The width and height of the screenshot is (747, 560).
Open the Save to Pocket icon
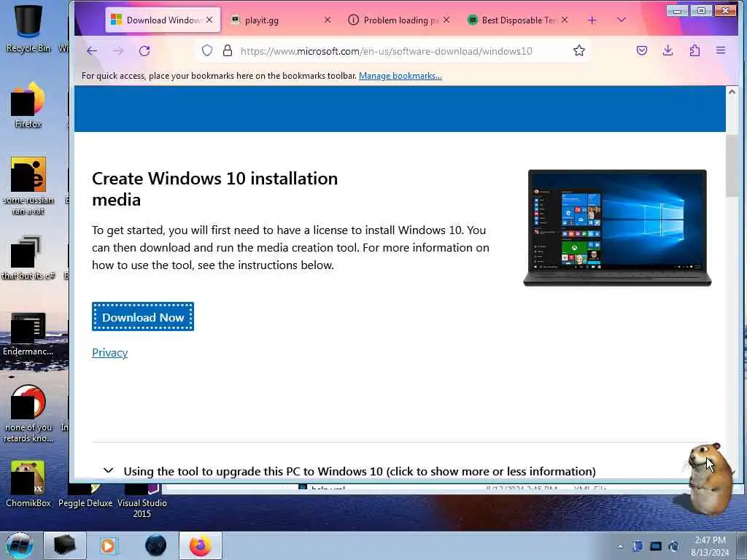pyautogui.click(x=642, y=50)
